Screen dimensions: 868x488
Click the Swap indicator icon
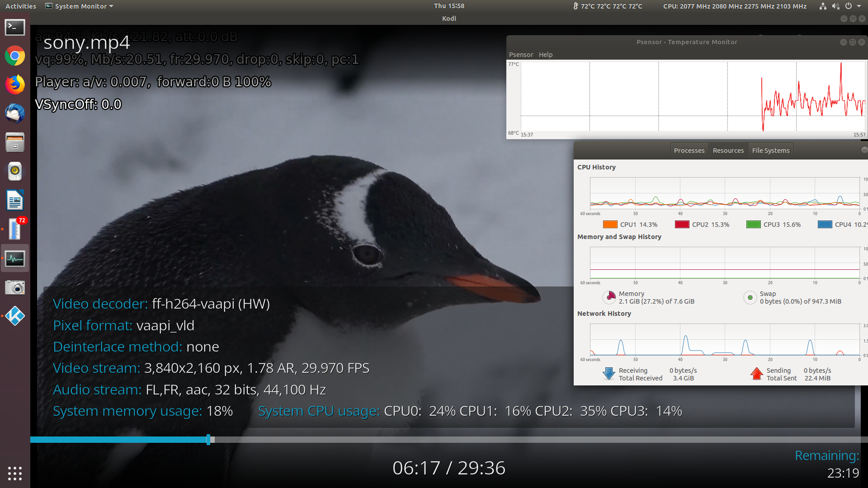point(750,297)
